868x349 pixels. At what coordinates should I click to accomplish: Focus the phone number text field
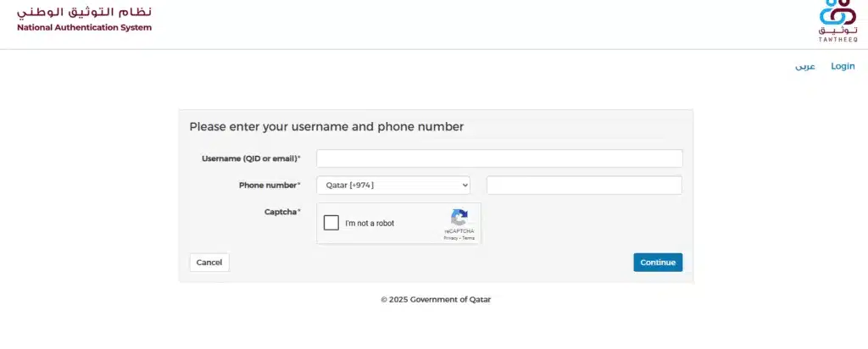(584, 185)
